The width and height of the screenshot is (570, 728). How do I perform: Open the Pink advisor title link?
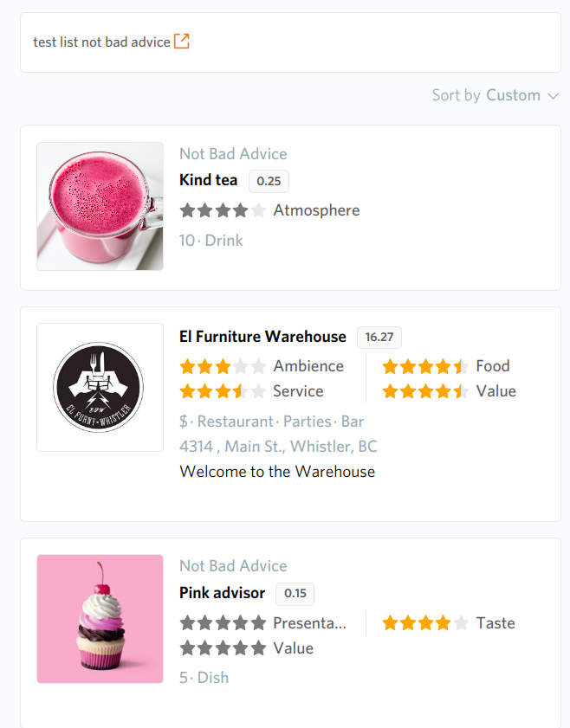point(222,593)
